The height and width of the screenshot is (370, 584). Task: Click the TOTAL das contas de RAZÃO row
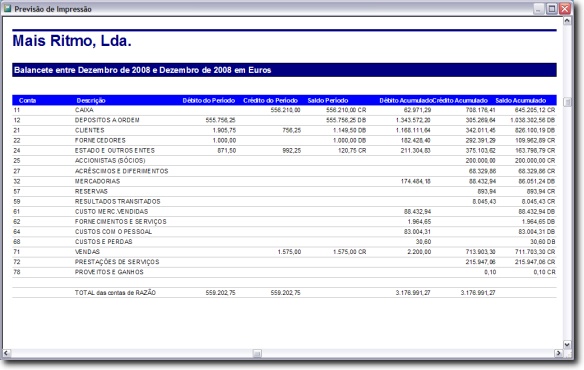tap(284, 292)
